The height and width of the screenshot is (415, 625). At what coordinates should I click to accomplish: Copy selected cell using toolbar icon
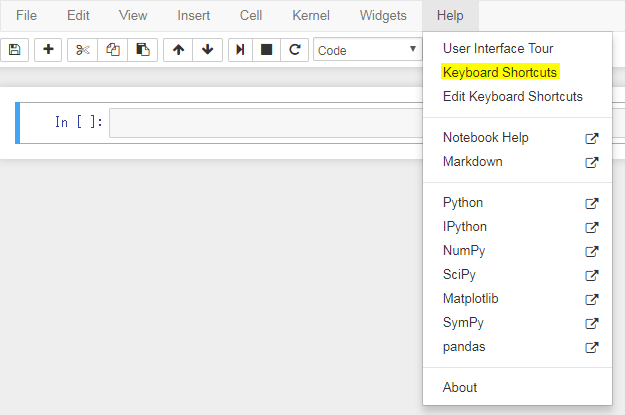tap(113, 50)
